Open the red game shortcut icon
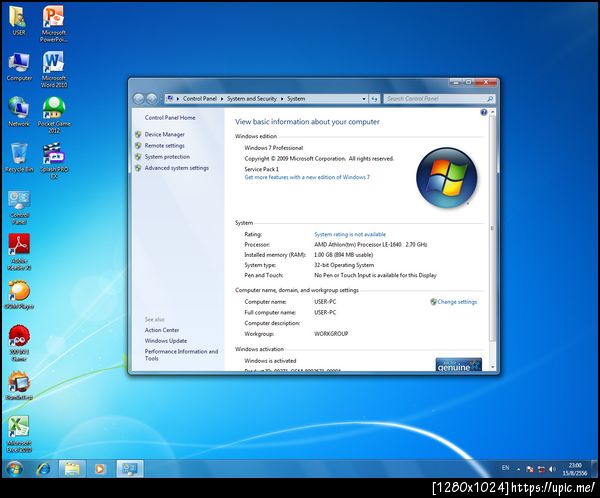The width and height of the screenshot is (600, 498). point(19,343)
